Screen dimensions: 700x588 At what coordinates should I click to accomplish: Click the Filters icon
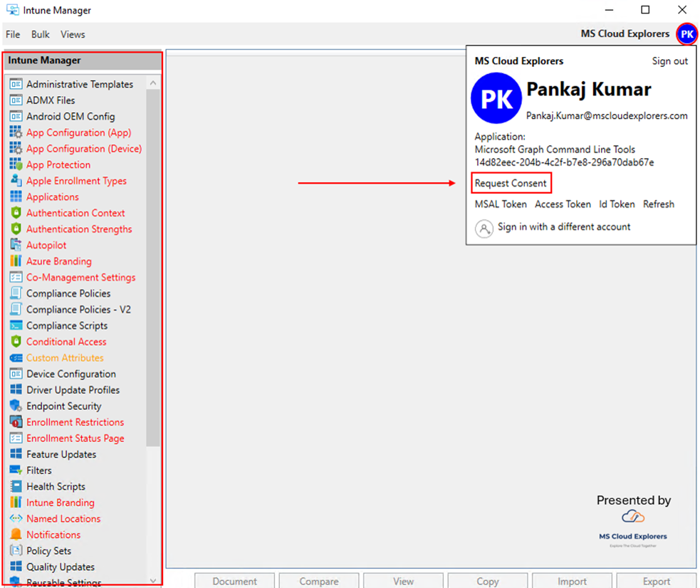tap(16, 470)
